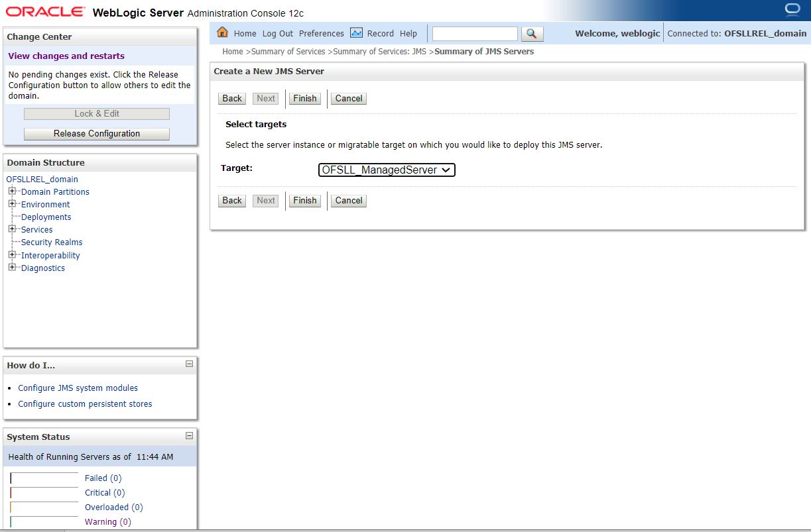
Task: Click Home breadcrumb link
Action: pyautogui.click(x=233, y=51)
